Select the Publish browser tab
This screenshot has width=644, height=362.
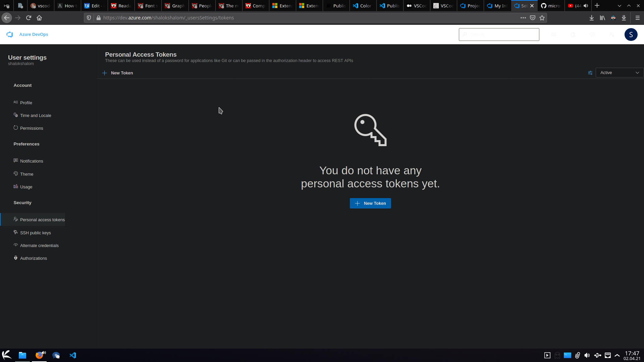(x=336, y=6)
